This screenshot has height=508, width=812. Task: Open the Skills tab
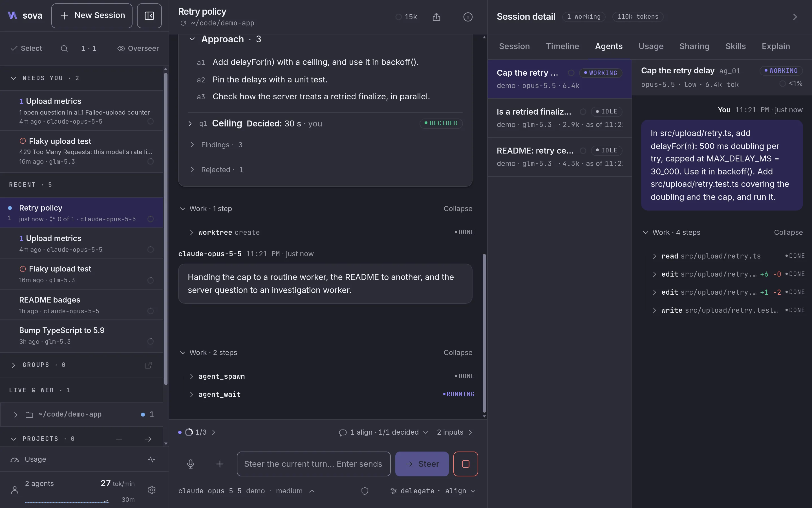click(735, 46)
